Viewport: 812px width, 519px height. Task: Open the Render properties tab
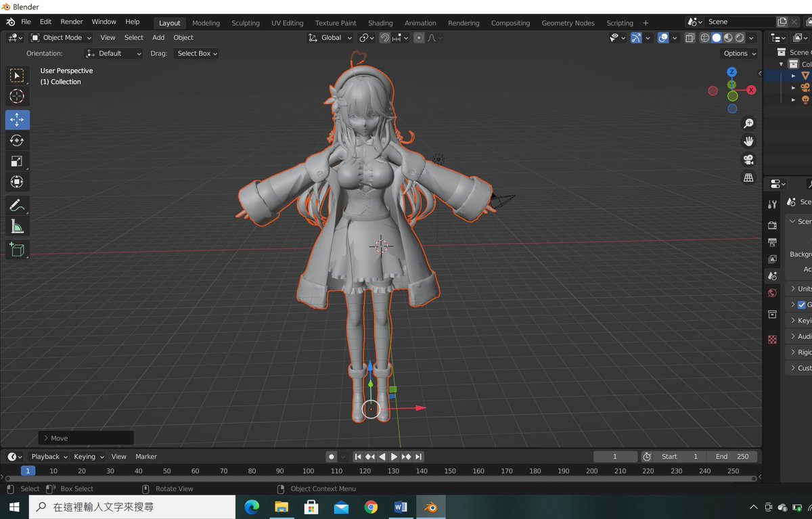coord(772,225)
